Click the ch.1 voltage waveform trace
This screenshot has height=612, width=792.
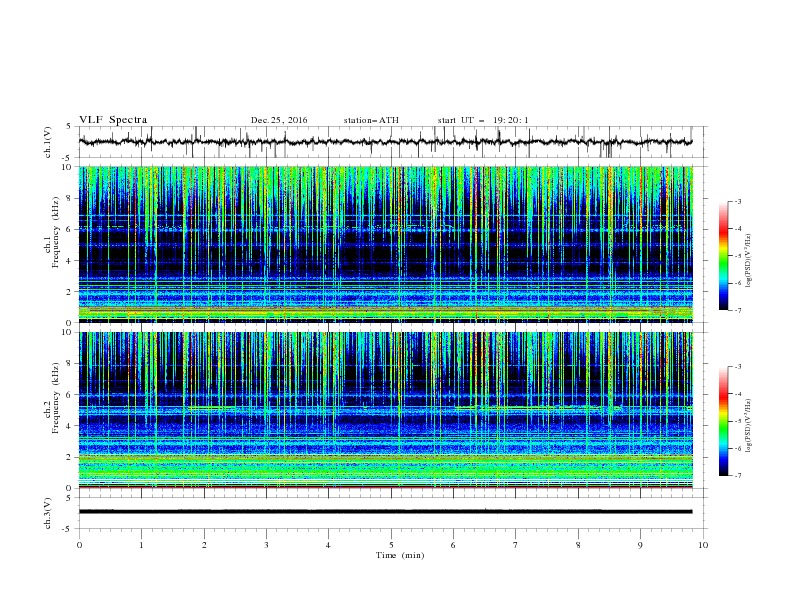click(385, 142)
